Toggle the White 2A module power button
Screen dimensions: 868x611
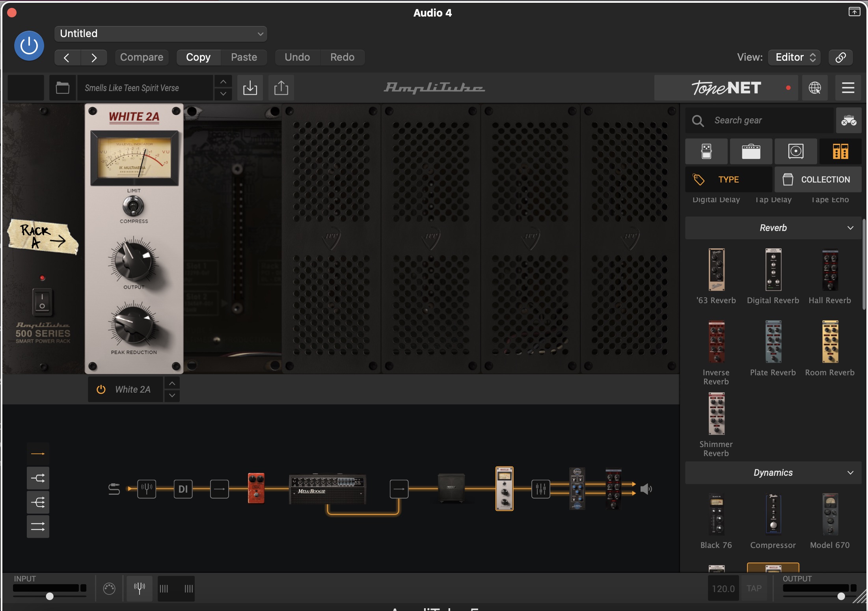(101, 389)
